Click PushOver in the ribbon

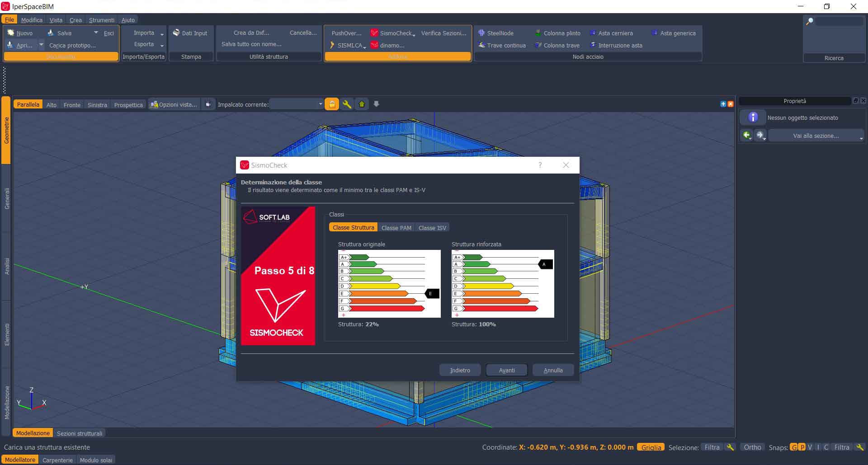click(x=346, y=33)
